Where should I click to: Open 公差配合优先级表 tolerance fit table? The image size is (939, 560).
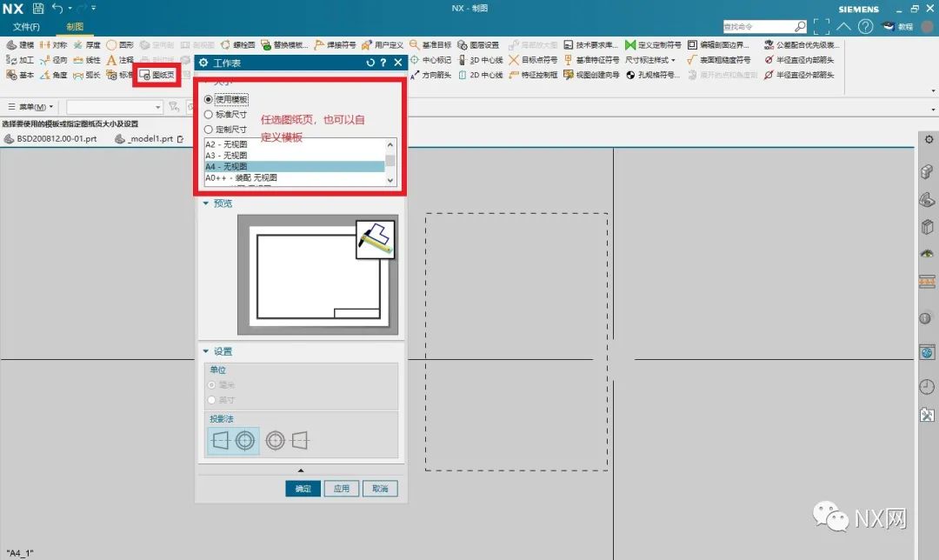[802, 45]
